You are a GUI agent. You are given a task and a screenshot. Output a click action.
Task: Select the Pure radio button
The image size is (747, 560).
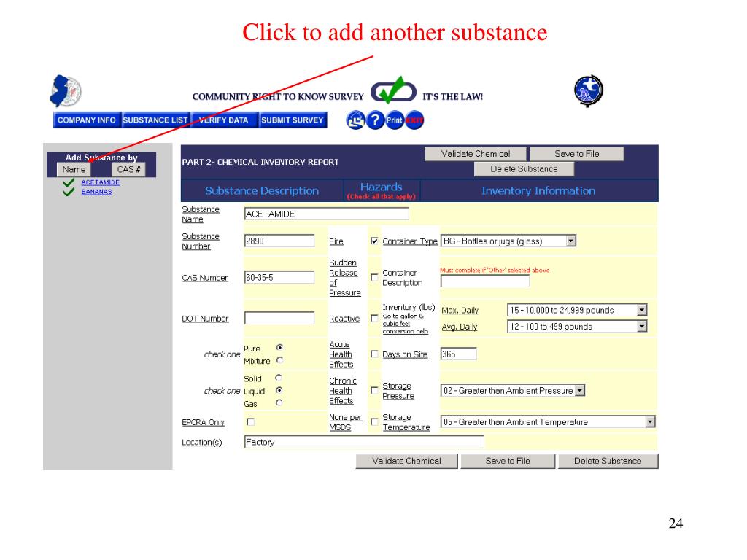tap(279, 348)
